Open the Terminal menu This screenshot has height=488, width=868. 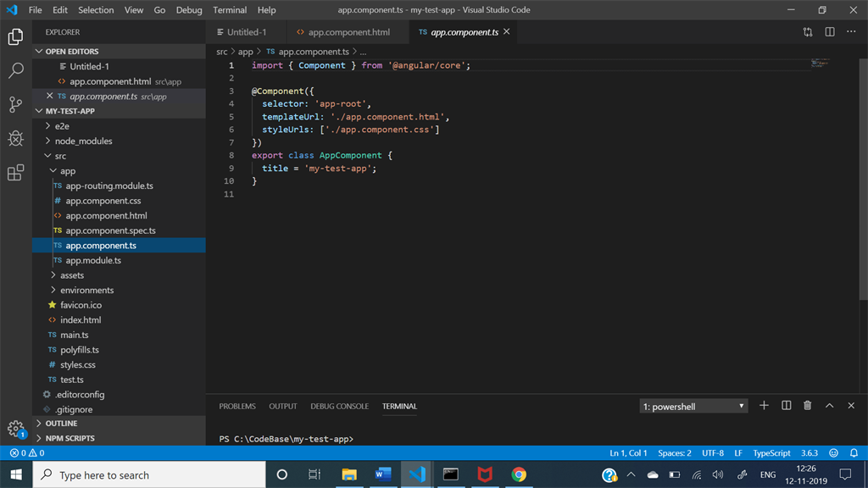pos(230,10)
